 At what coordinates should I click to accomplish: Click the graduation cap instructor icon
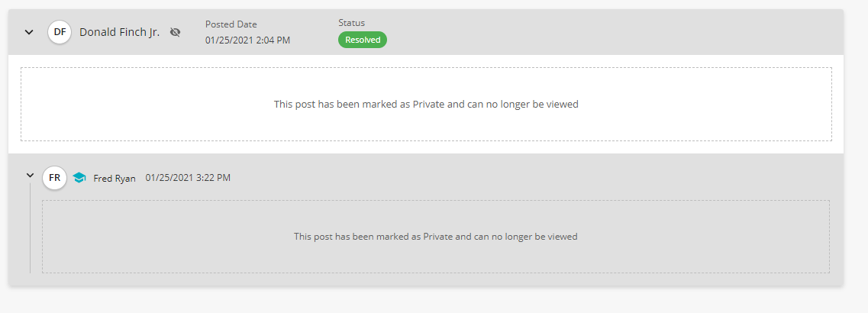79,178
